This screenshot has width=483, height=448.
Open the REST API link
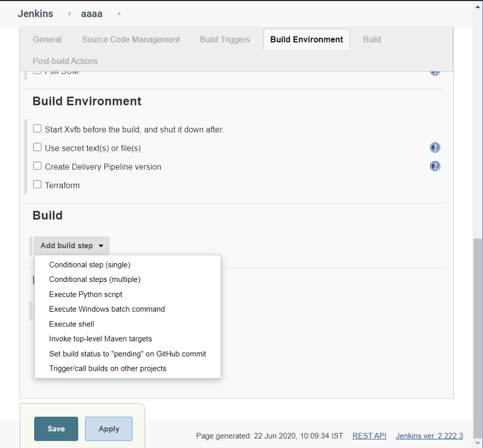point(369,436)
